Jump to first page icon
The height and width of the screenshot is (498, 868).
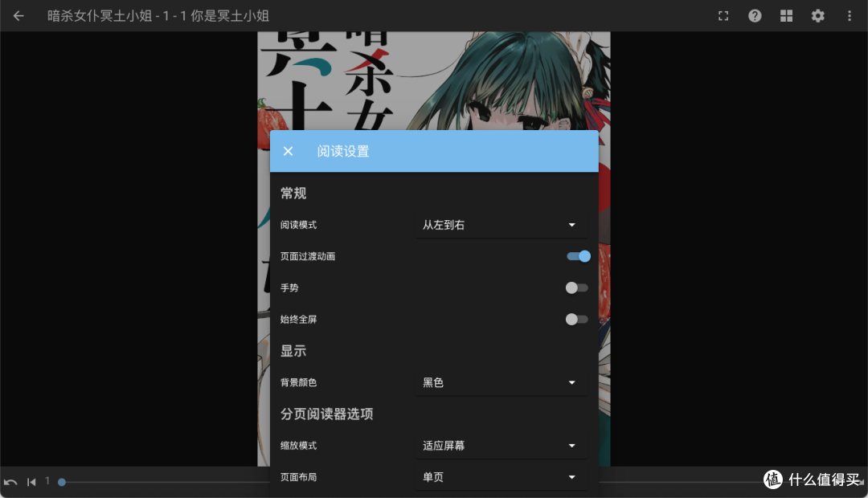(x=31, y=482)
